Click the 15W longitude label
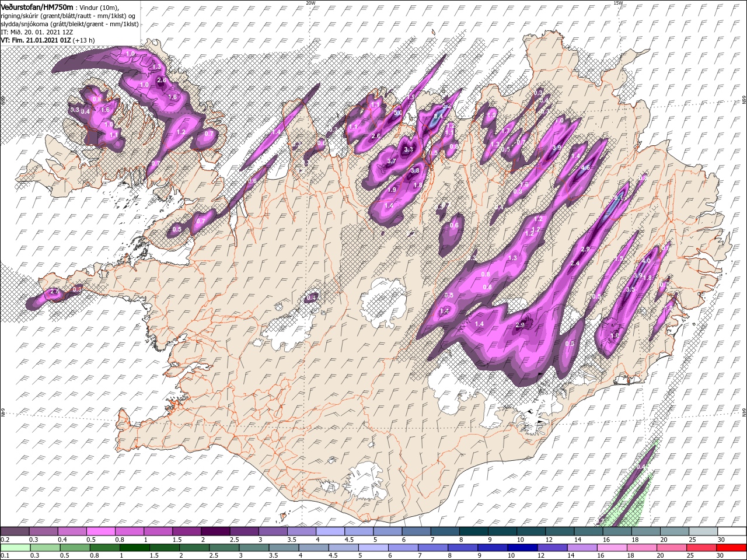This screenshot has width=747, height=560. coord(618,2)
